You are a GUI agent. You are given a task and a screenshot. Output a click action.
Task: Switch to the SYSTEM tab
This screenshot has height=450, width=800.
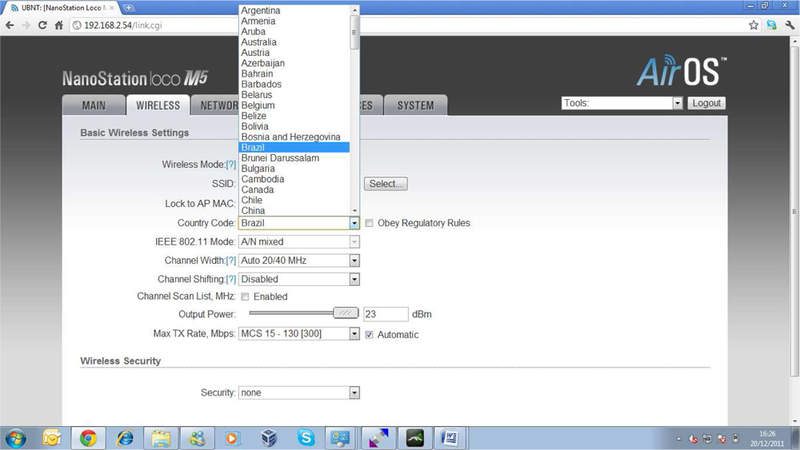point(416,105)
